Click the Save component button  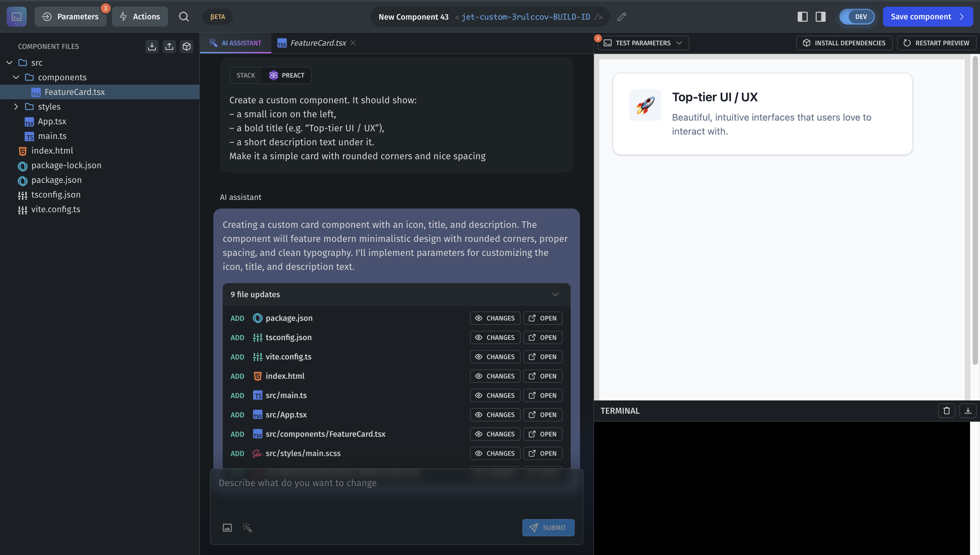coord(927,17)
